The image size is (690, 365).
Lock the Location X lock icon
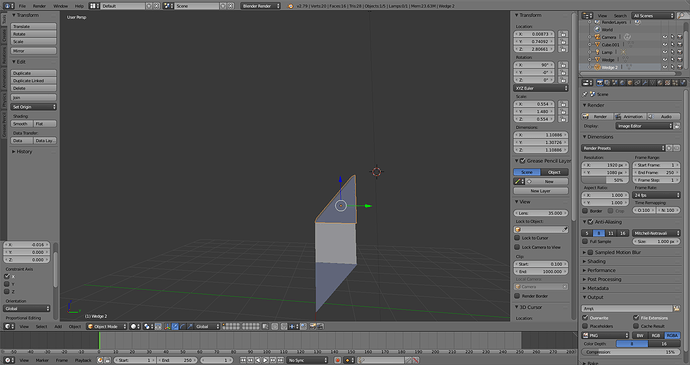point(563,34)
